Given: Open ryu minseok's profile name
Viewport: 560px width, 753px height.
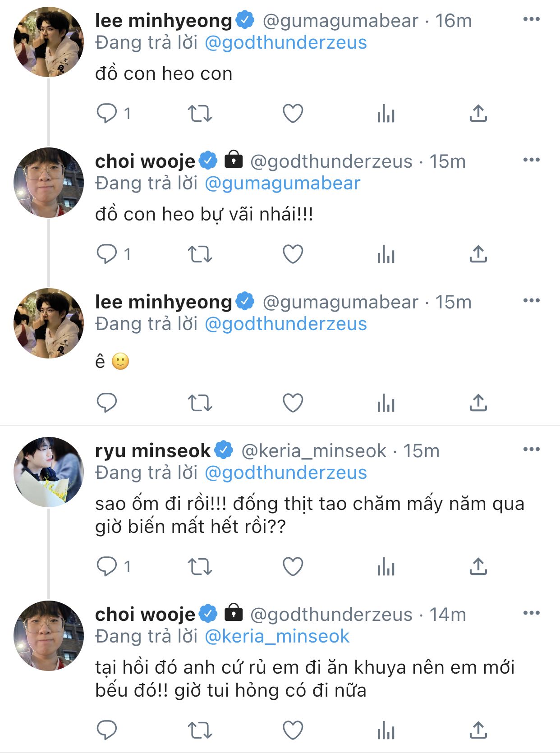Looking at the screenshot, I should [x=153, y=450].
